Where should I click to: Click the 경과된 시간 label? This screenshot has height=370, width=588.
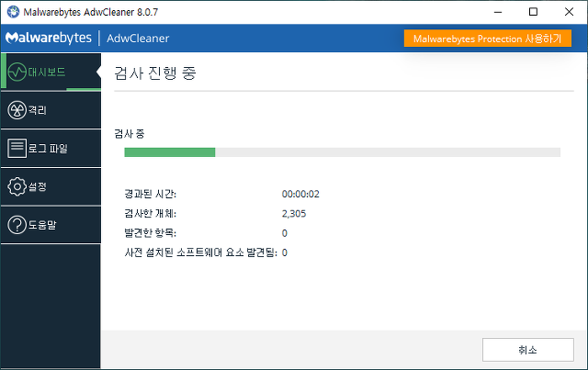pyautogui.click(x=150, y=195)
